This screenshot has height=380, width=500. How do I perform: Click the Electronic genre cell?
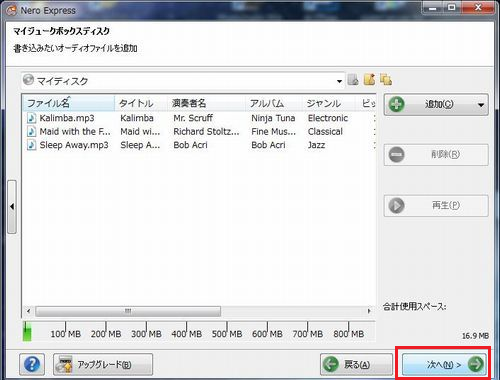(x=328, y=118)
